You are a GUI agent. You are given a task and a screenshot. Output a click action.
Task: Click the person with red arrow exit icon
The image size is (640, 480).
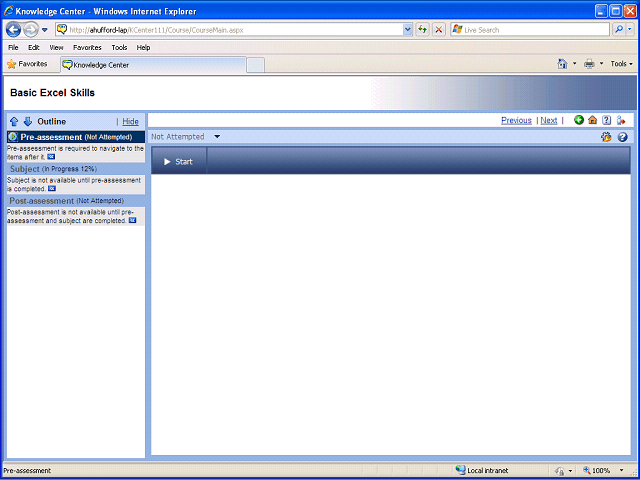(621, 120)
